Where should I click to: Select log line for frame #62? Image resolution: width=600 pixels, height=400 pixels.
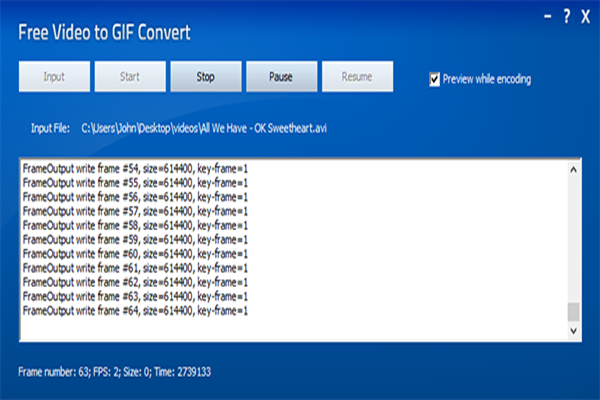135,282
